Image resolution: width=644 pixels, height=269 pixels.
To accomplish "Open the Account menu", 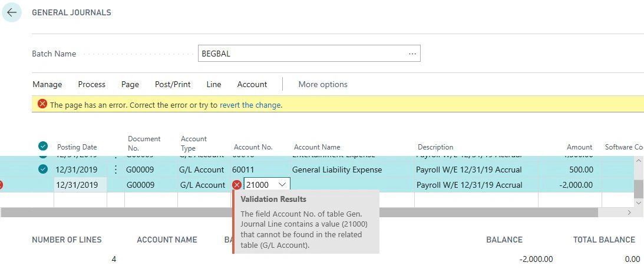I will pos(252,85).
